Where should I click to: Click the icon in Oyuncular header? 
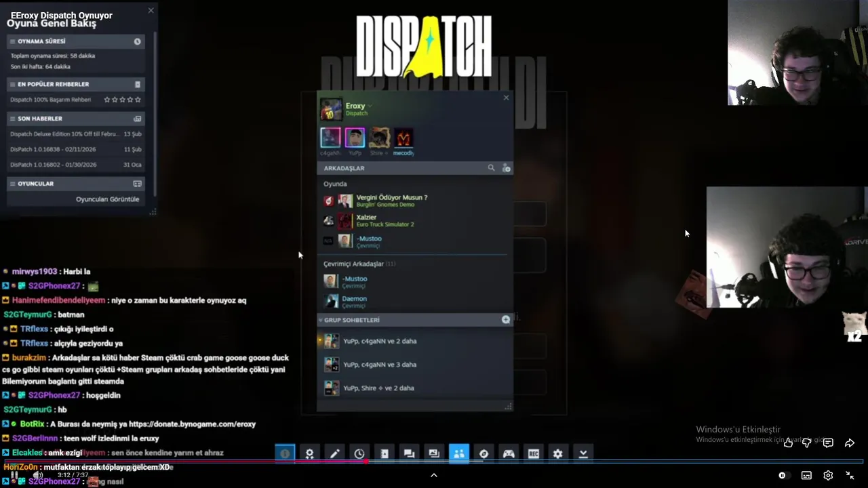click(x=137, y=184)
